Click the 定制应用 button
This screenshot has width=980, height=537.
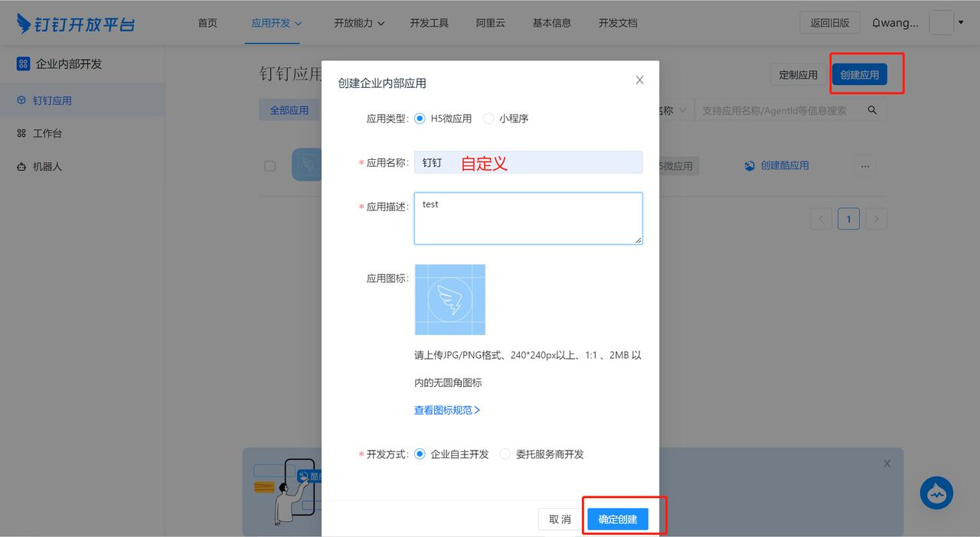pos(798,75)
